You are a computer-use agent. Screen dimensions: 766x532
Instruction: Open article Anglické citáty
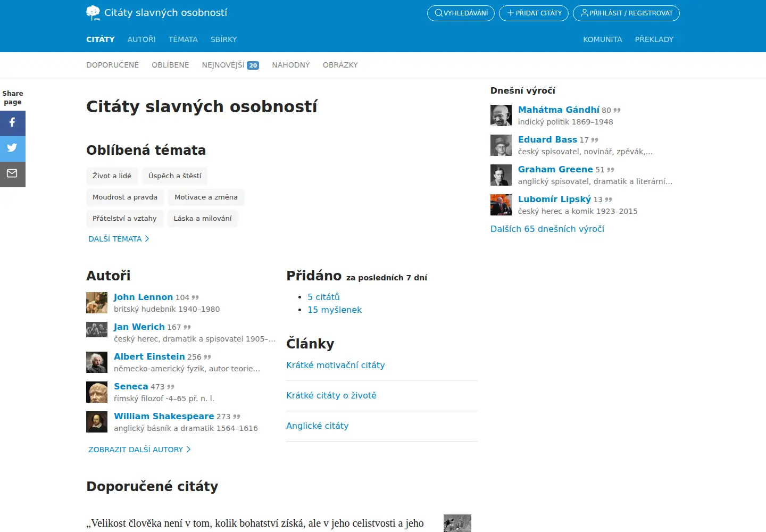tap(318, 426)
